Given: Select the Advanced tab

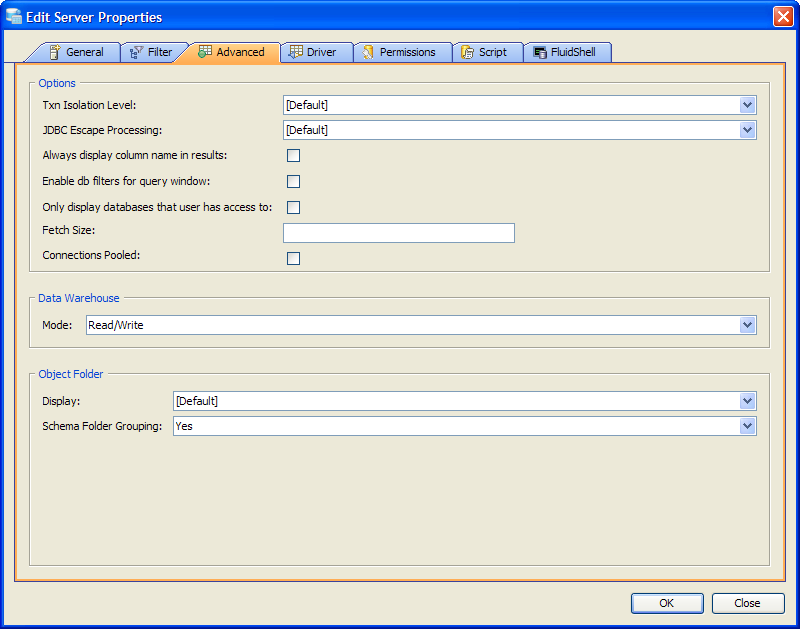Looking at the screenshot, I should click(232, 52).
